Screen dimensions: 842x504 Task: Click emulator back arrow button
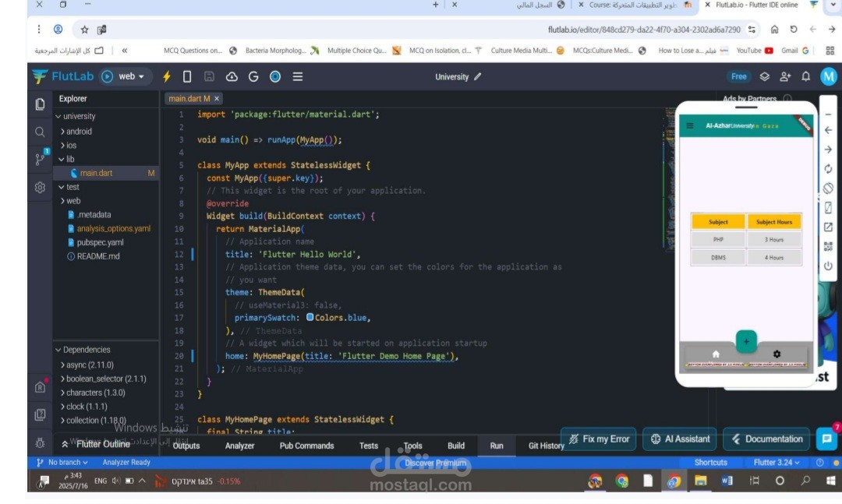[828, 130]
